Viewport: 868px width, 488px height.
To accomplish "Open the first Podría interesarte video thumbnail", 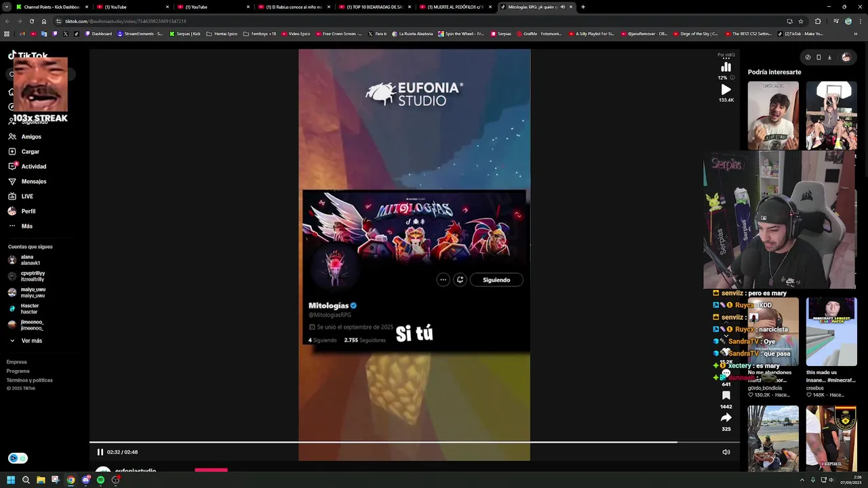I will coord(773,115).
